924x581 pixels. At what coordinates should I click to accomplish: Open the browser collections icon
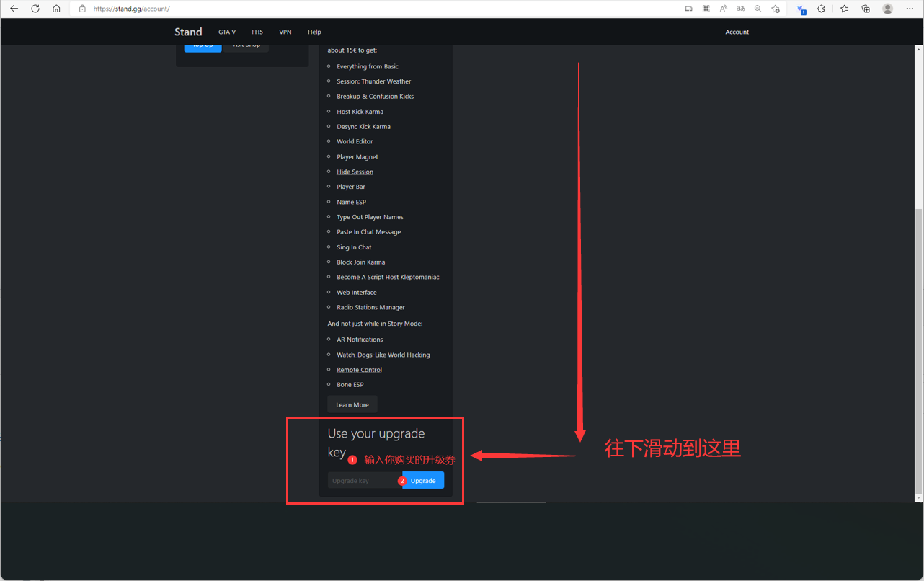click(866, 9)
